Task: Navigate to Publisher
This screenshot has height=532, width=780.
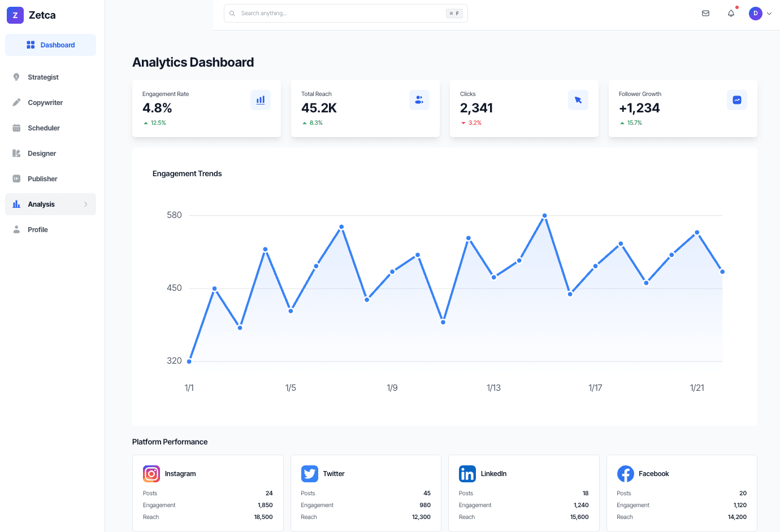Action: (x=51, y=179)
